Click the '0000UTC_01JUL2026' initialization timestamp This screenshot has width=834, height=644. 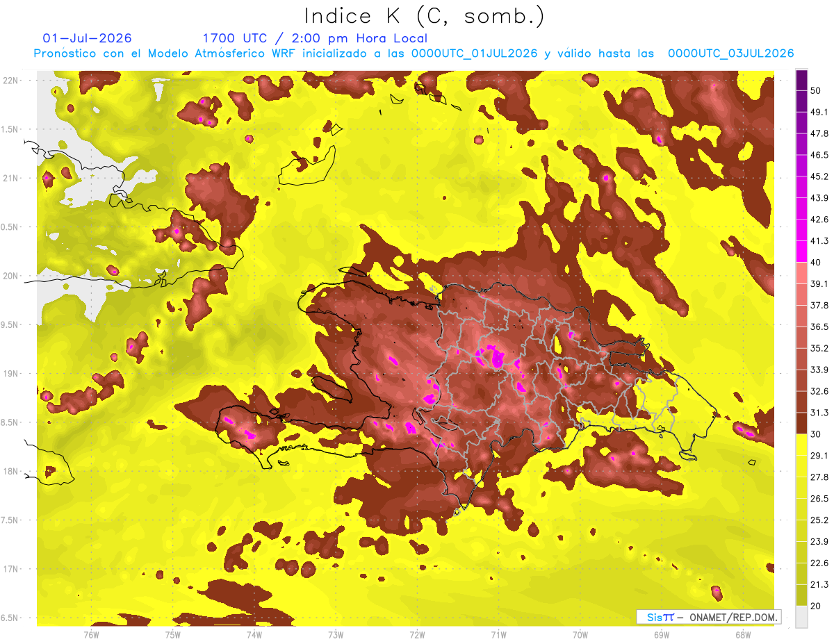(474, 53)
